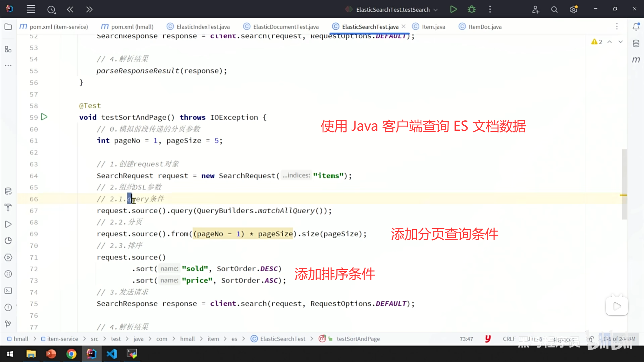
Task: Open Visual Studio Code from taskbar
Action: [112, 354]
